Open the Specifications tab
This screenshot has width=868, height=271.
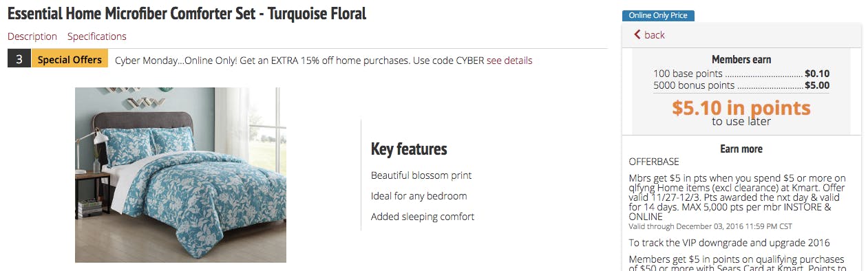pos(97,36)
